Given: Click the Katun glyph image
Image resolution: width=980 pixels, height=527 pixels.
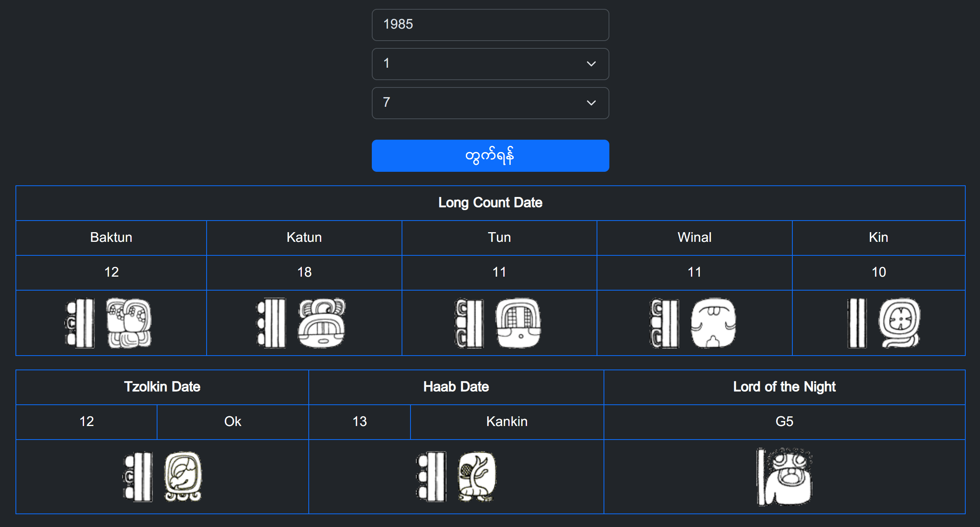Looking at the screenshot, I should tap(322, 323).
